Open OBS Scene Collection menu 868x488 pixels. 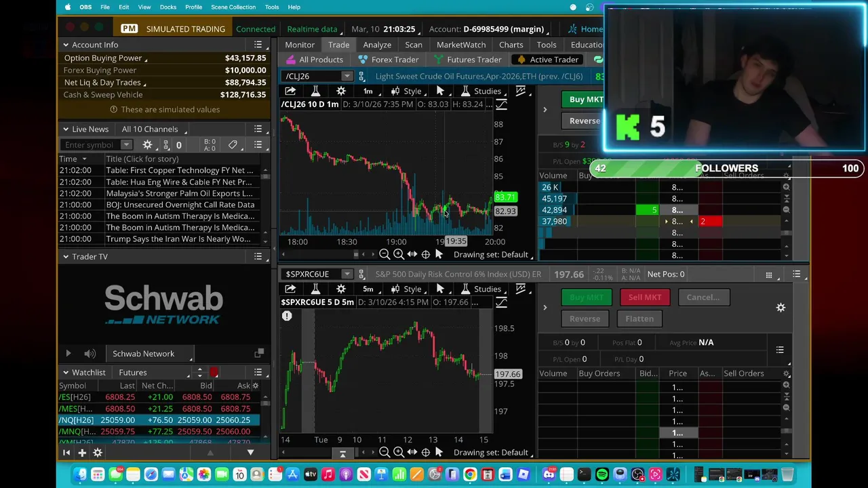pos(233,7)
